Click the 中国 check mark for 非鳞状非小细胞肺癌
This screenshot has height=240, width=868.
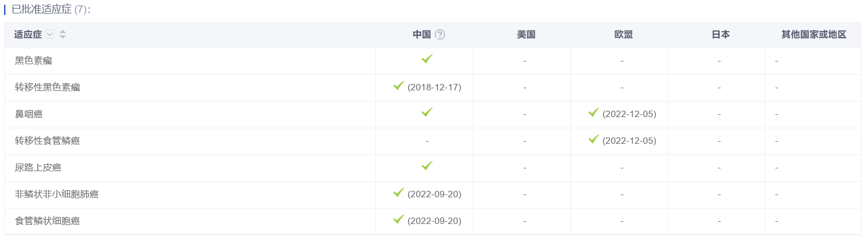point(399,192)
